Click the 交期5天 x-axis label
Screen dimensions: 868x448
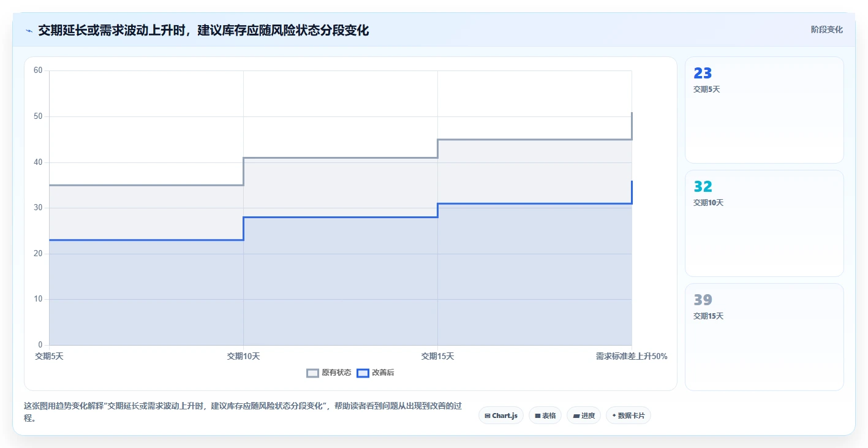(49, 356)
